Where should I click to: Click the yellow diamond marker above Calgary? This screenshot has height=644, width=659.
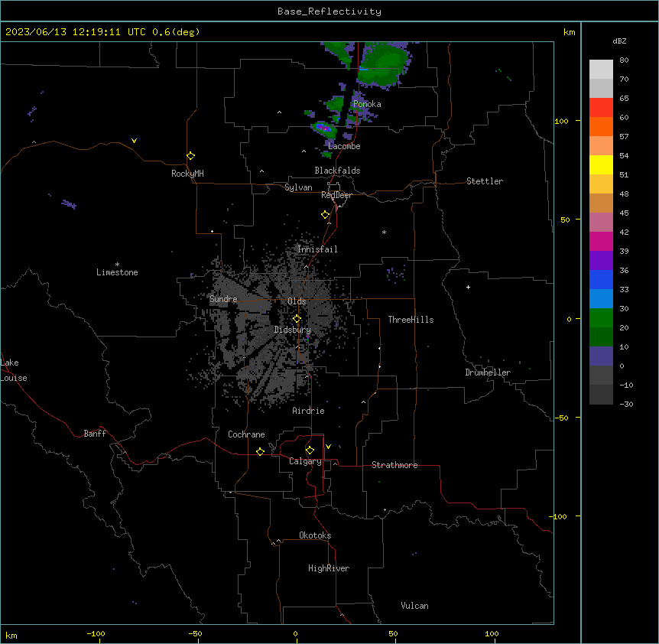pyautogui.click(x=310, y=450)
